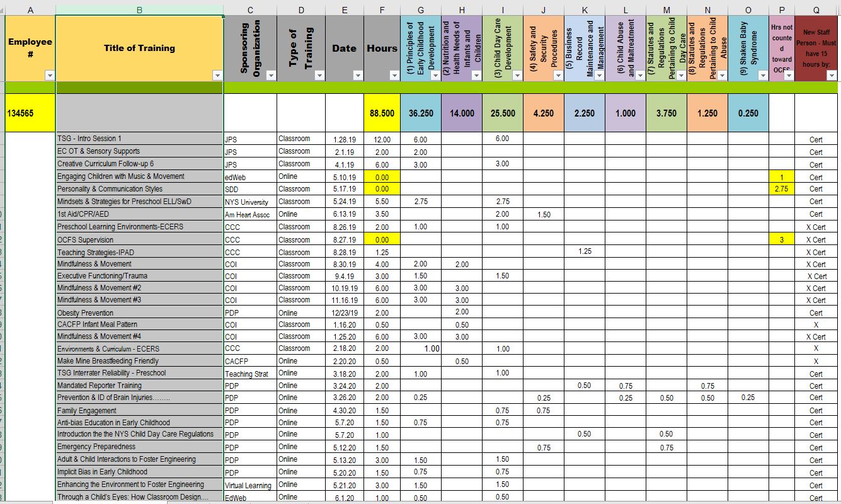Select the 'TSG - Intro Session 1' cell
The width and height of the screenshot is (841, 504).
pyautogui.click(x=139, y=139)
